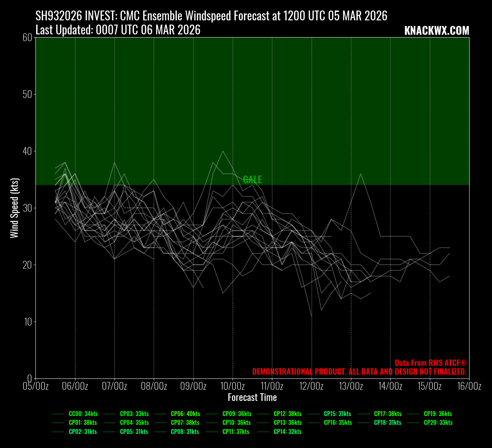Click the 'Last Updated: 0007 UTC' subtitle
This screenshot has width=492, height=448.
[118, 30]
